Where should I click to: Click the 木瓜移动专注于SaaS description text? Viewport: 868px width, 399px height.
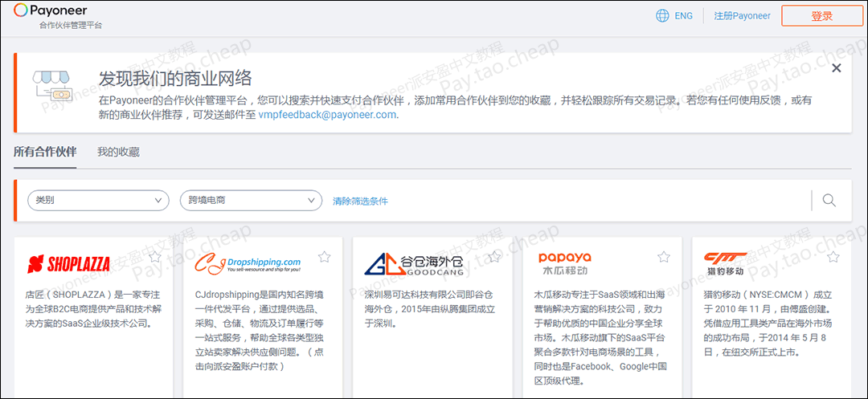(x=600, y=338)
